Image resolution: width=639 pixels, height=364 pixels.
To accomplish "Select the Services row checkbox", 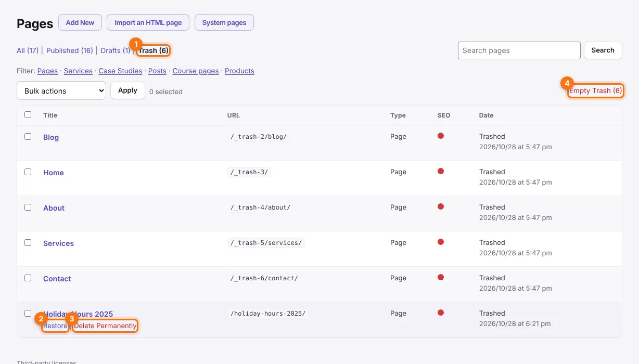I will click(x=28, y=242).
